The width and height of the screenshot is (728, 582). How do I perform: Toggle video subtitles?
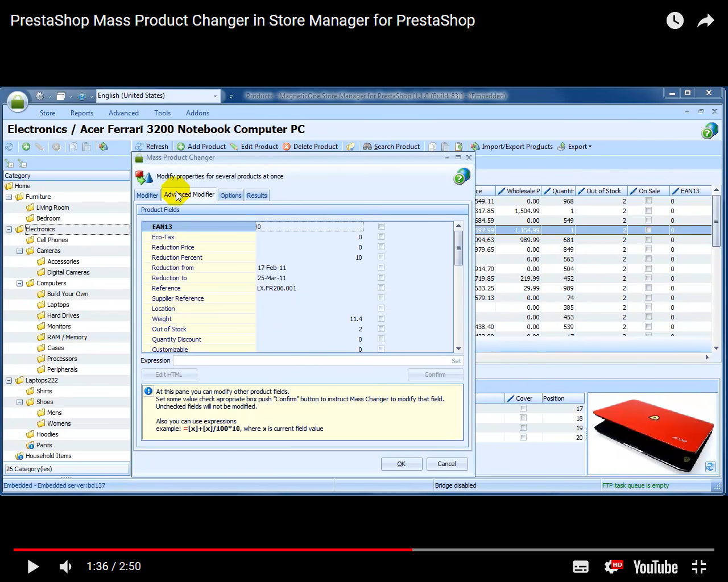click(x=580, y=567)
